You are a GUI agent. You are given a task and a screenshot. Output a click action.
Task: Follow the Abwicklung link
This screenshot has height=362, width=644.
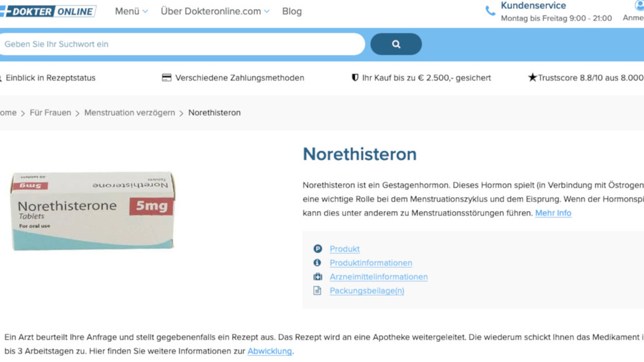pyautogui.click(x=269, y=351)
